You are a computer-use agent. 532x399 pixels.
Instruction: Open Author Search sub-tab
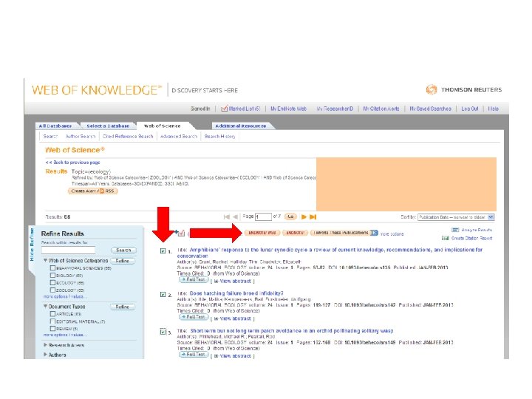coord(81,137)
